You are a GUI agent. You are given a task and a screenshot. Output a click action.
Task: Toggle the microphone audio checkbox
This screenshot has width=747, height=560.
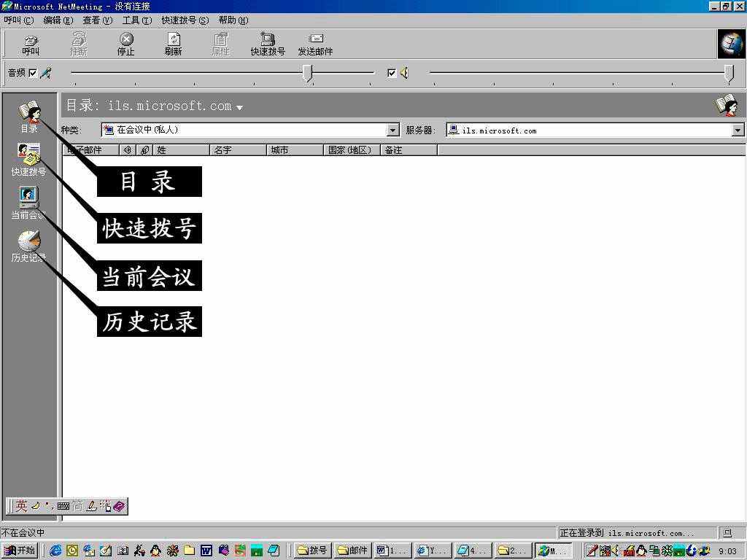[x=32, y=72]
